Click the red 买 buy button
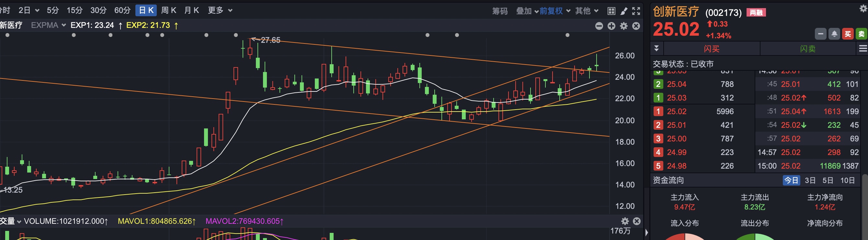This screenshot has width=868, height=240. (848, 34)
